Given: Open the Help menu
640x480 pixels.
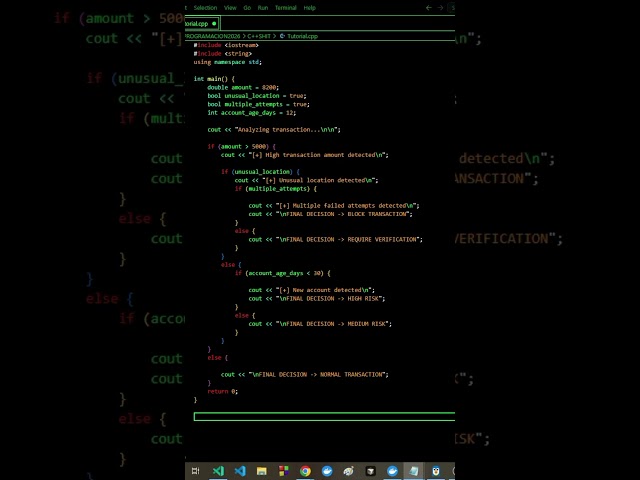Looking at the screenshot, I should 310,8.
